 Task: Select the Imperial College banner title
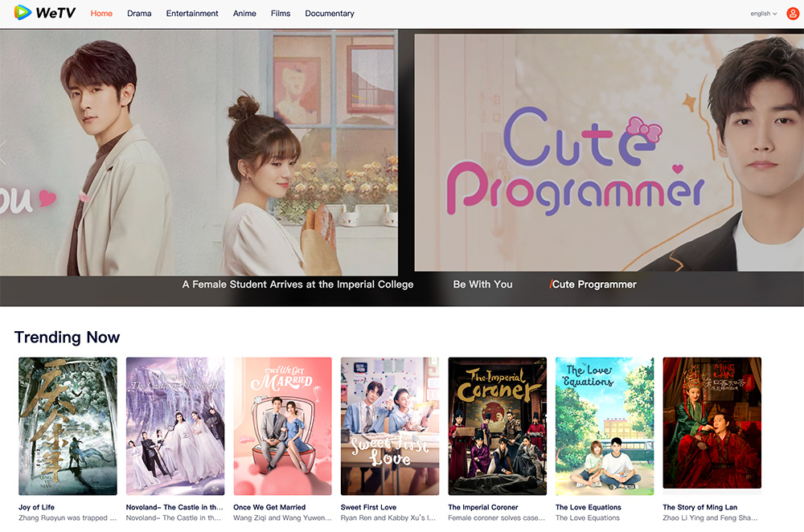click(x=297, y=284)
